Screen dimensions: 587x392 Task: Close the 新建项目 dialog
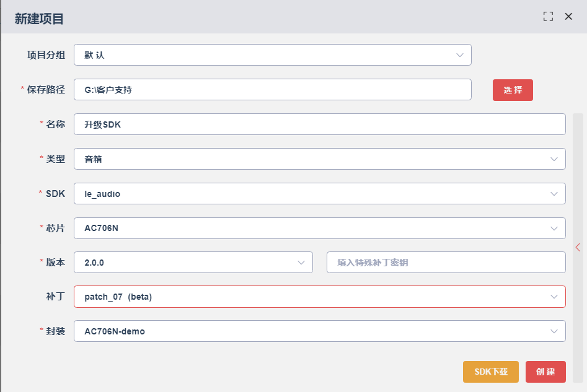[568, 17]
